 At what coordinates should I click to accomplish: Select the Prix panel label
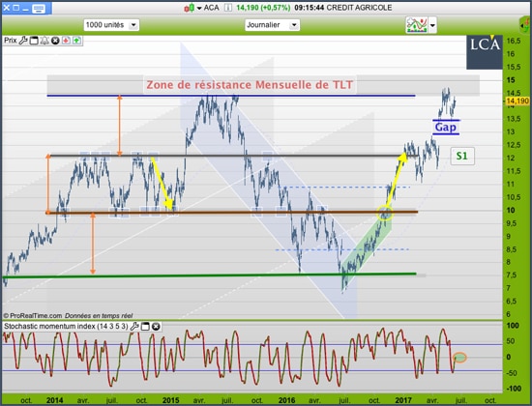(x=11, y=41)
